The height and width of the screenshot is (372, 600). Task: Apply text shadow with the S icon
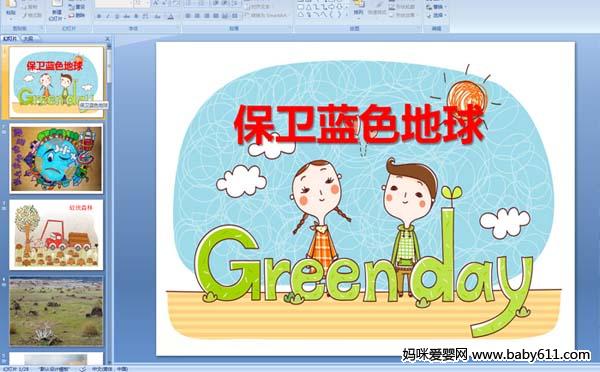point(135,16)
